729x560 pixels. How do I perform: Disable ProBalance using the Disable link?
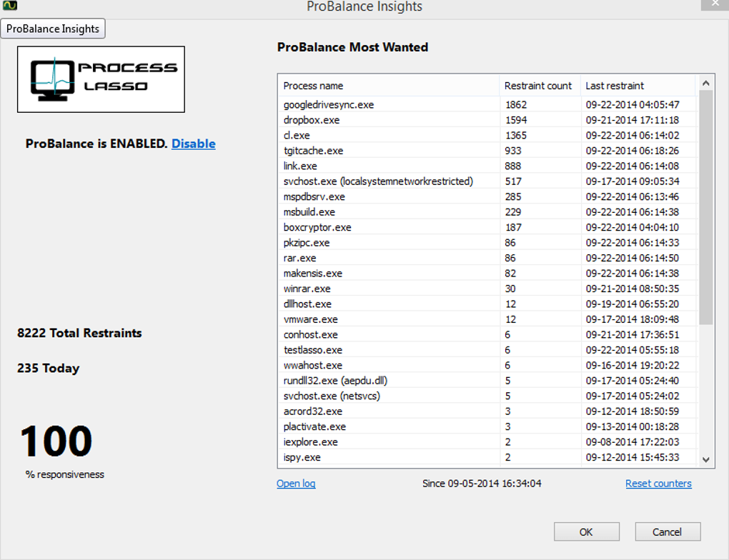coord(193,144)
